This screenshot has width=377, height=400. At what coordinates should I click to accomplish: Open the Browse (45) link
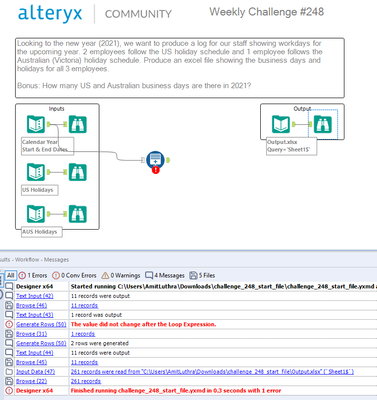[x=31, y=362]
